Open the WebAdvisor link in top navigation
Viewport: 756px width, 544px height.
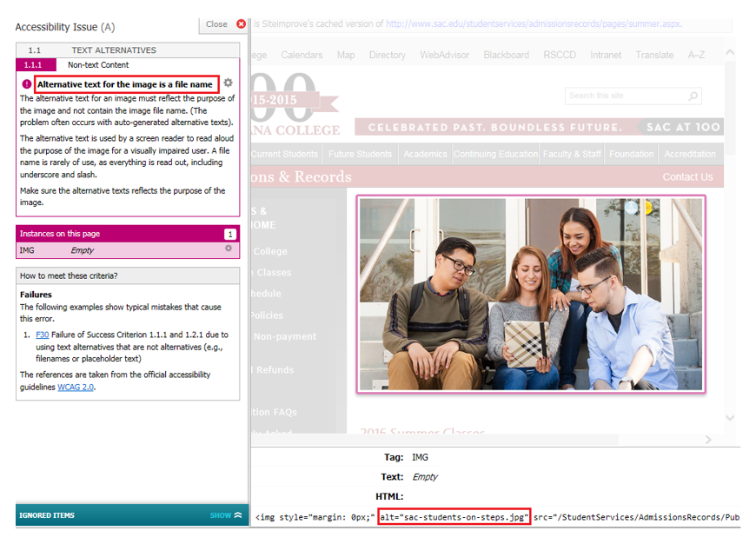pyautogui.click(x=445, y=55)
